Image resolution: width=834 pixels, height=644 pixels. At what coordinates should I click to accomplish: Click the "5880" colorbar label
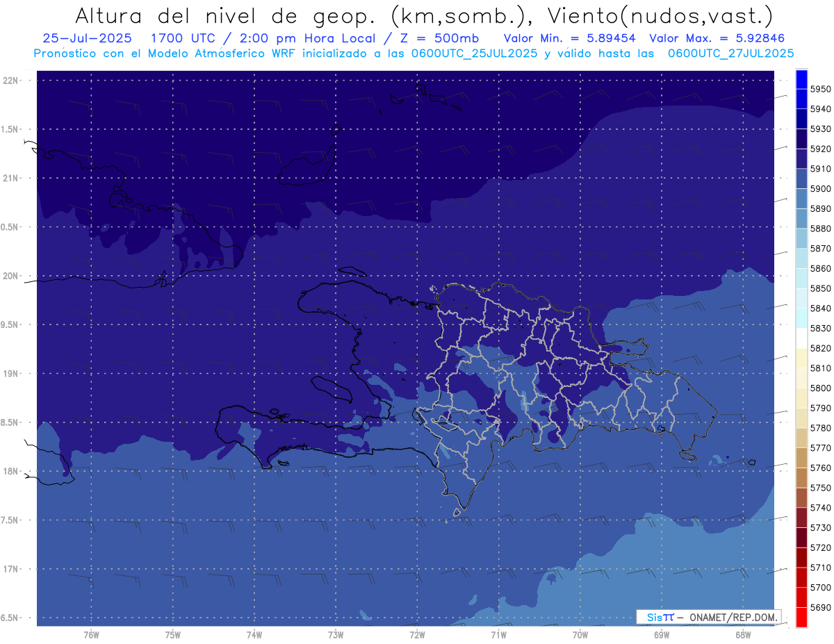[x=821, y=229]
